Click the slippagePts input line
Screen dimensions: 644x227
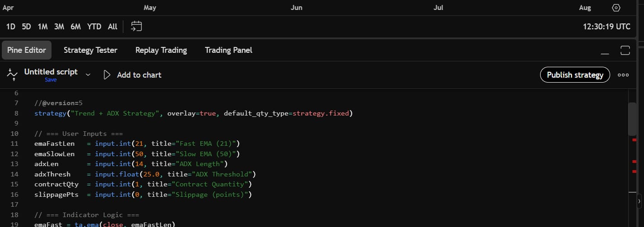(x=143, y=195)
